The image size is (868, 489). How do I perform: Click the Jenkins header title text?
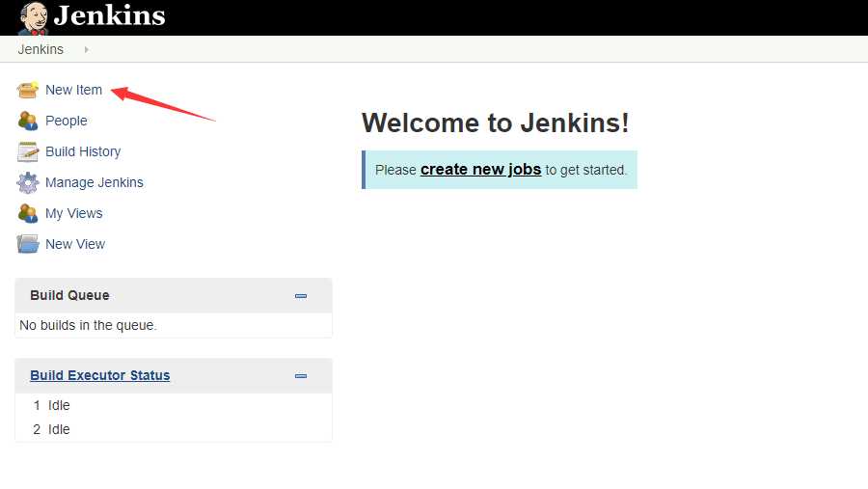[x=109, y=15]
